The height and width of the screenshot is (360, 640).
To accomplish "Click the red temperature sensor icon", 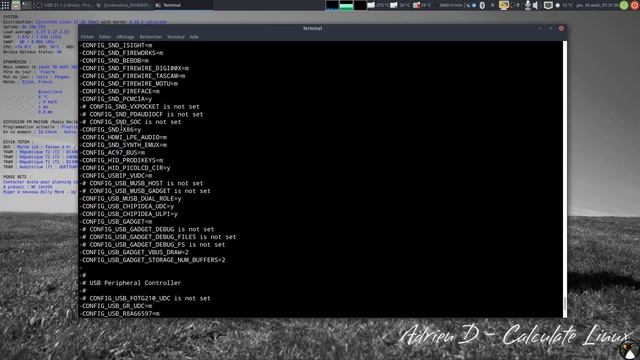I will pyautogui.click(x=417, y=5).
